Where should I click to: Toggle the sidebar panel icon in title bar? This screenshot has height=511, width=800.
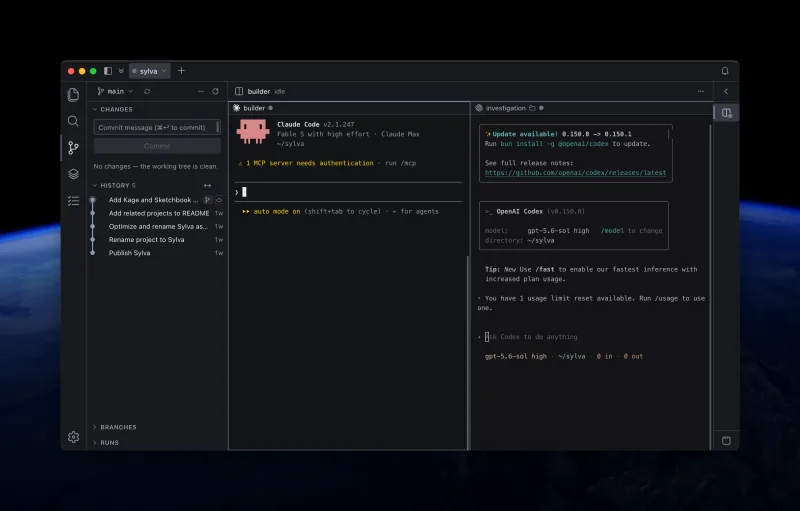click(x=108, y=71)
